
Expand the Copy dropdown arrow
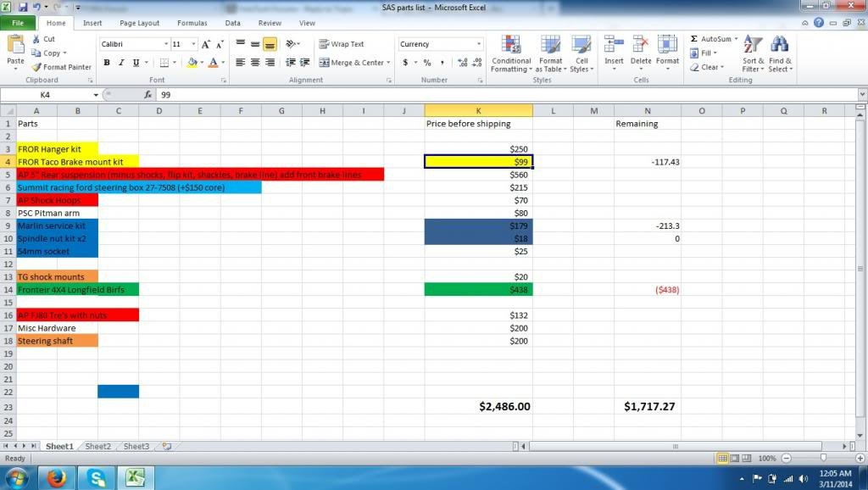[64, 53]
